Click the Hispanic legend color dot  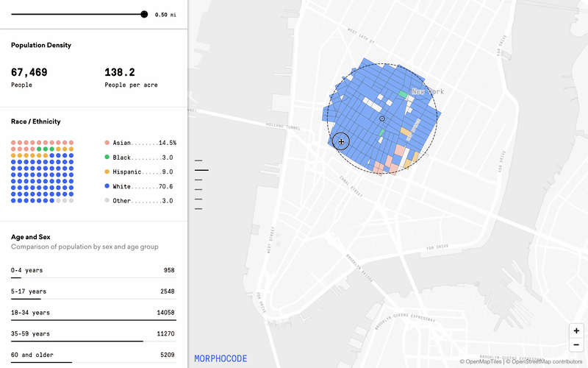point(107,171)
